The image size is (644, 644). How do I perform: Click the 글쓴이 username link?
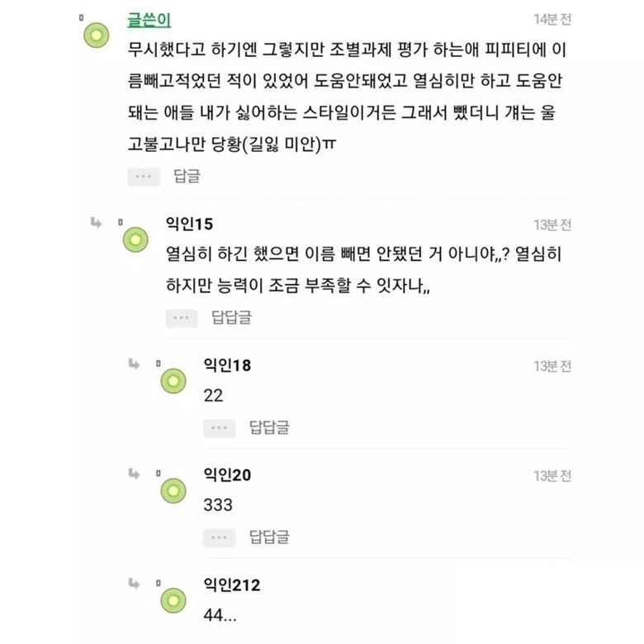[149, 20]
